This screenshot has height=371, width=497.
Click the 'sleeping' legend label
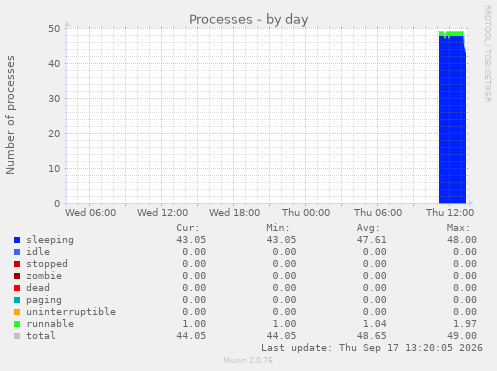coord(50,240)
